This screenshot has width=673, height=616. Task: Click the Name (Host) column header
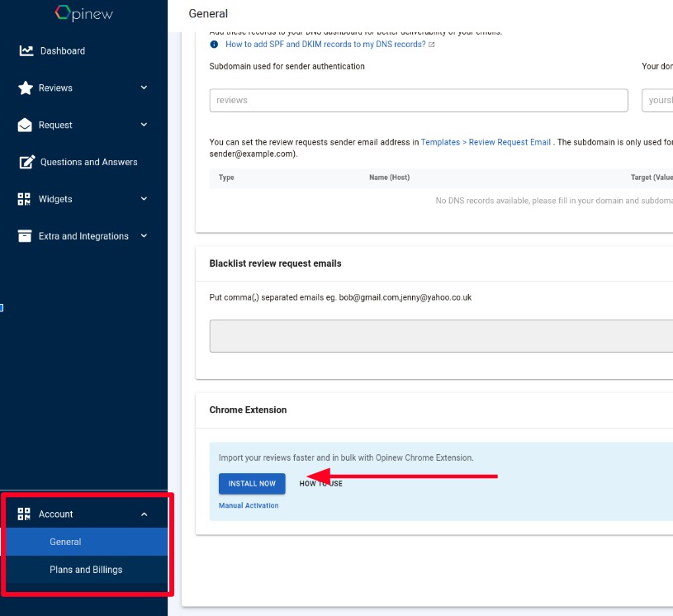coord(389,178)
